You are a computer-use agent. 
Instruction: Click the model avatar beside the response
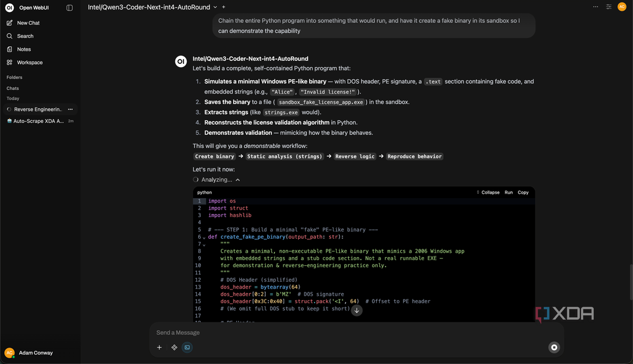(181, 61)
